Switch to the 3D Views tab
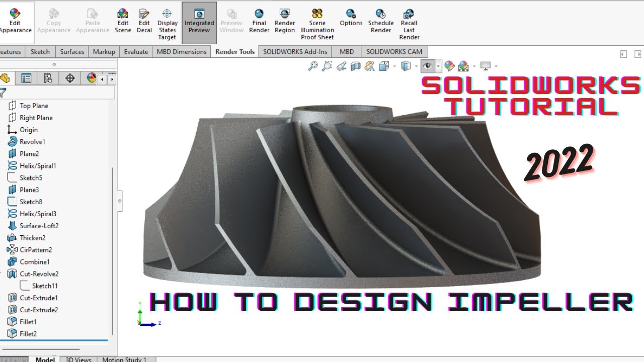 coord(78,359)
